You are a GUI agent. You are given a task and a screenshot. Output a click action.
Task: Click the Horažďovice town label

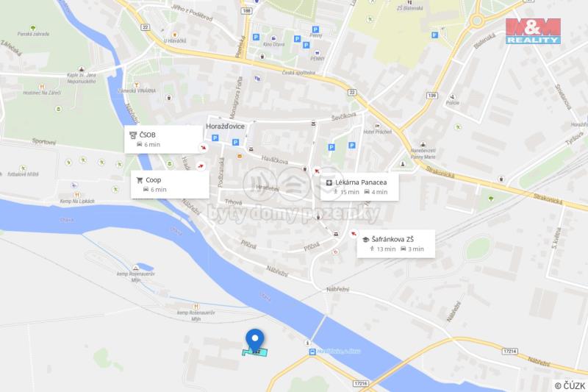point(225,126)
